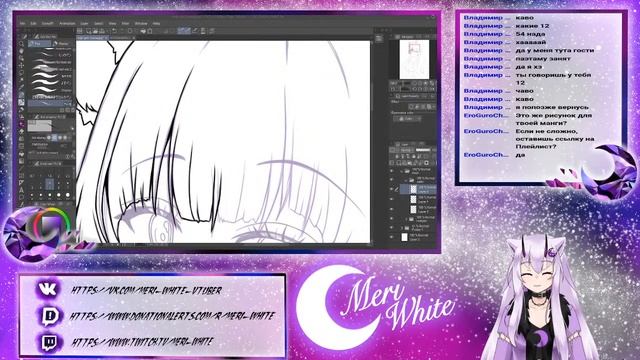Click the Fill icon in command bar

pyautogui.click(x=143, y=31)
